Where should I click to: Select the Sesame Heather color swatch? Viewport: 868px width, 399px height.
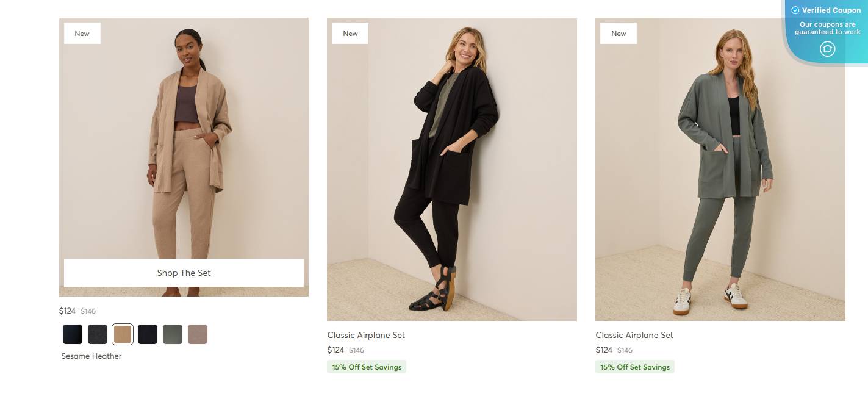click(123, 334)
